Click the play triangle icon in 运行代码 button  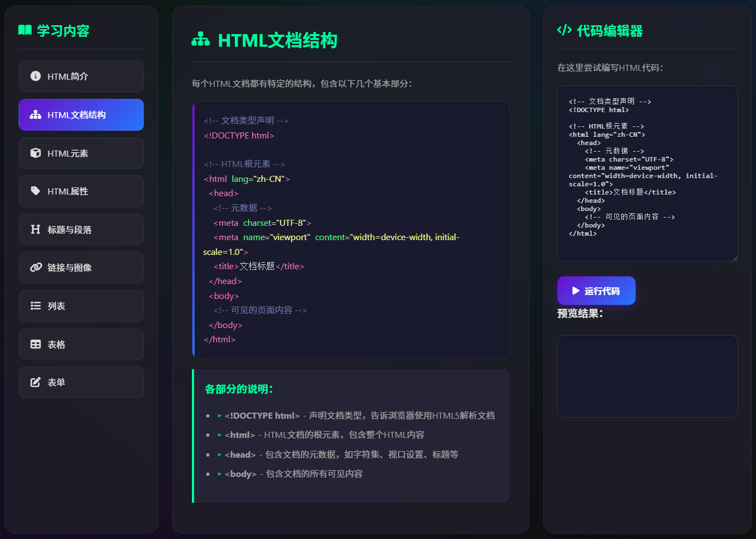pos(576,291)
